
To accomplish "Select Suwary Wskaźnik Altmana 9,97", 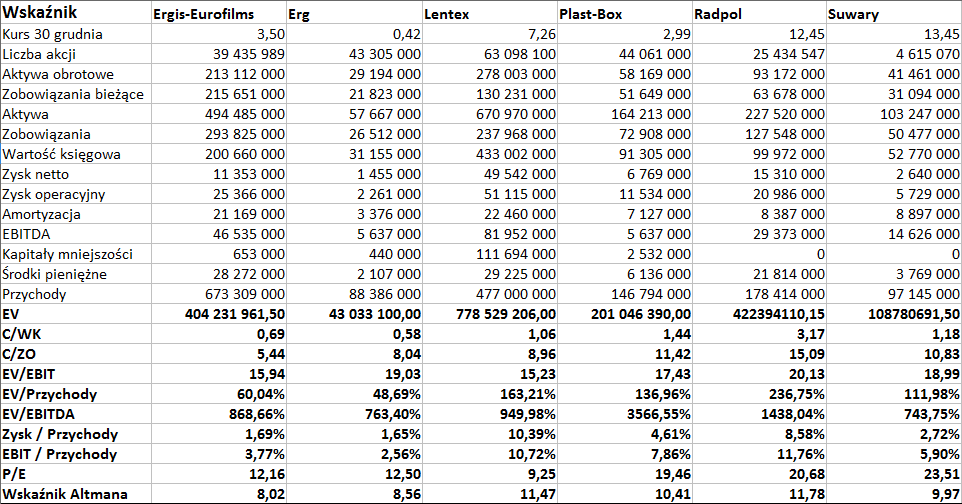I will coord(894,494).
